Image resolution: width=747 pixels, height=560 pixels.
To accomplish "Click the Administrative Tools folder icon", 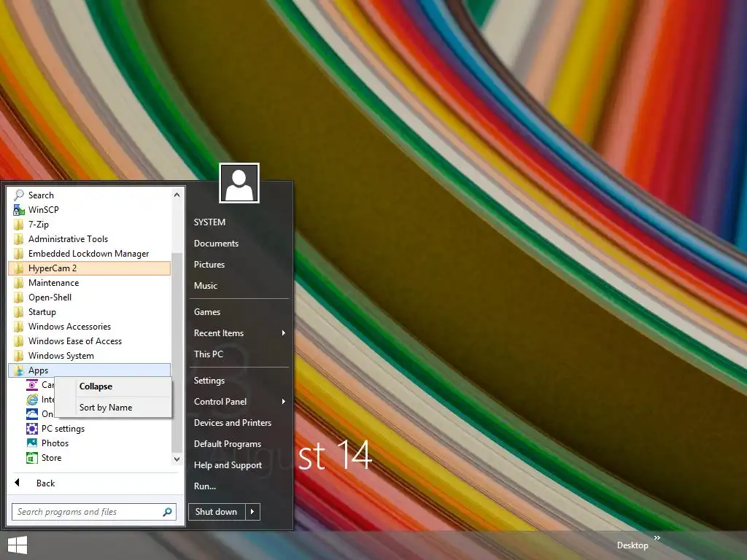I will click(x=18, y=239).
